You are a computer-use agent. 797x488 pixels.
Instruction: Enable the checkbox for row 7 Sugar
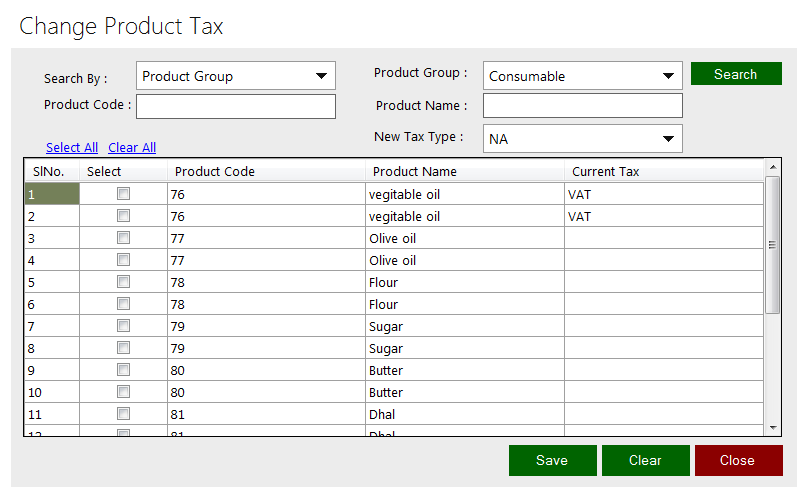point(123,326)
